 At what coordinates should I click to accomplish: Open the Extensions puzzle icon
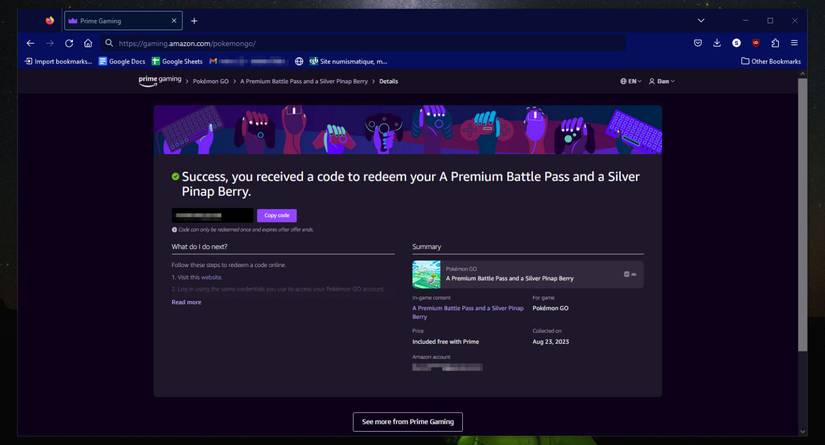point(775,43)
